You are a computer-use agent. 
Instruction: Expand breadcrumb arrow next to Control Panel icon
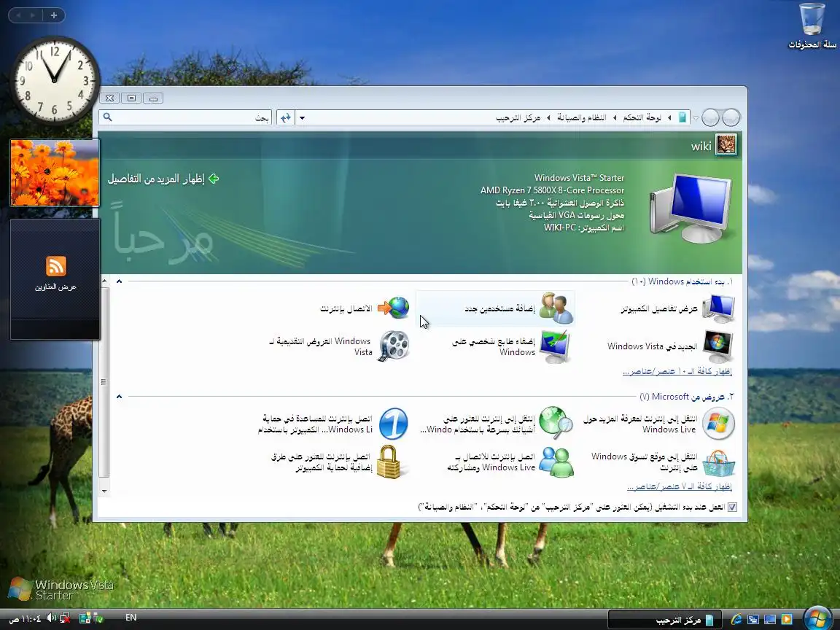point(669,117)
